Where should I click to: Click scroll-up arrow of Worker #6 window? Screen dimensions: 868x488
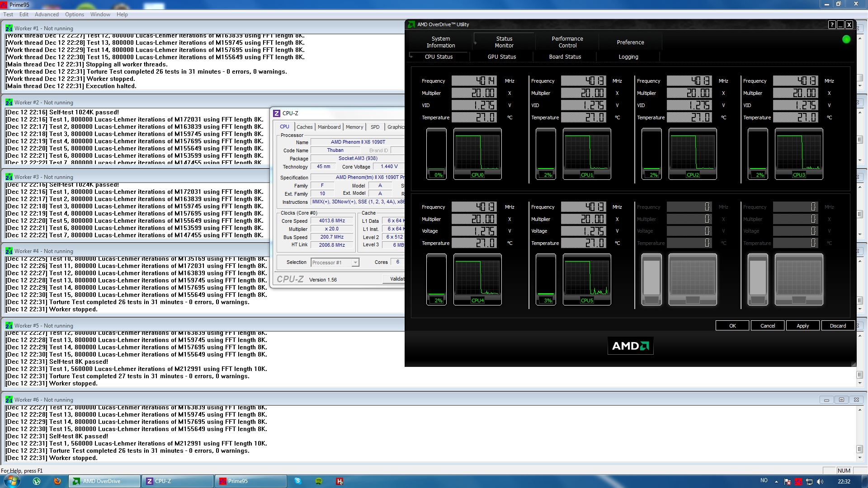tap(860, 410)
